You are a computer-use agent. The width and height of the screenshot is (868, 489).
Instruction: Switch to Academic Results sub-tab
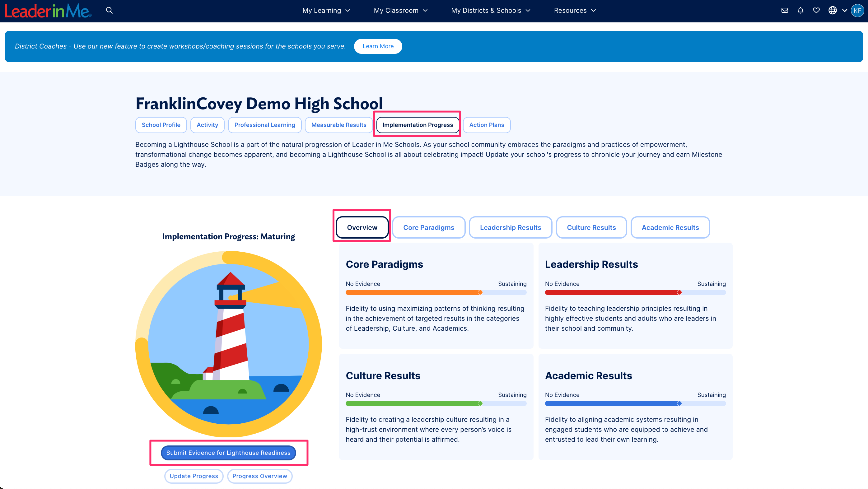pyautogui.click(x=670, y=227)
